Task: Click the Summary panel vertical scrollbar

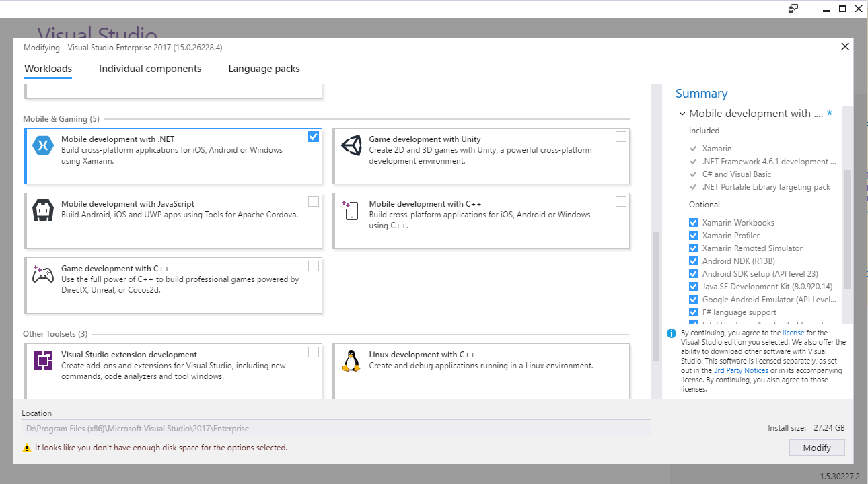Action: point(848,229)
